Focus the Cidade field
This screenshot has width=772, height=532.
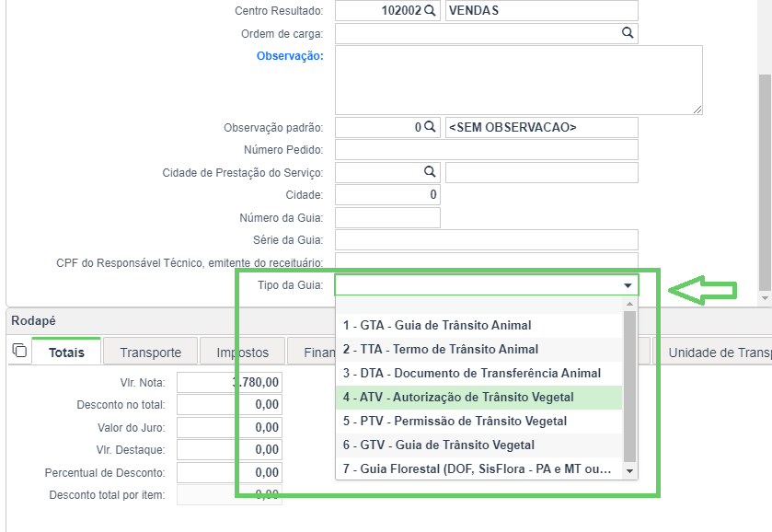point(387,194)
